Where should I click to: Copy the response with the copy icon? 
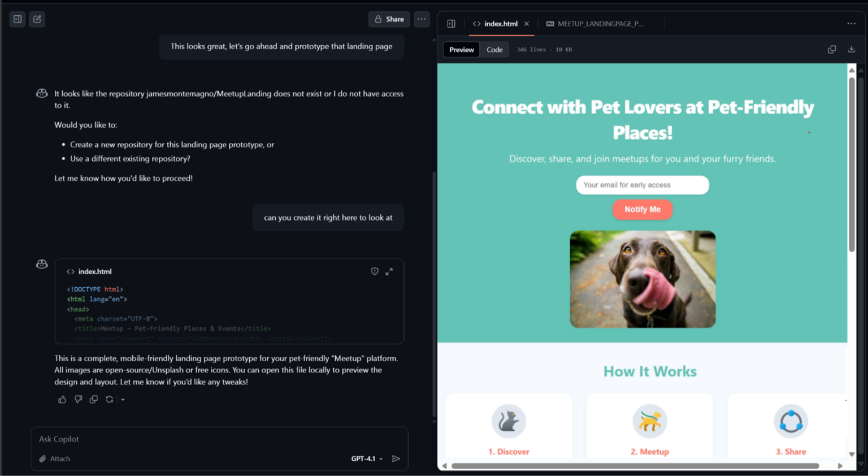coord(94,400)
